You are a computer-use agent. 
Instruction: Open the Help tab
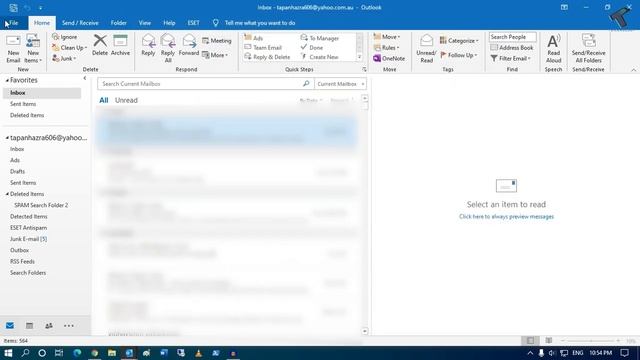point(169,23)
